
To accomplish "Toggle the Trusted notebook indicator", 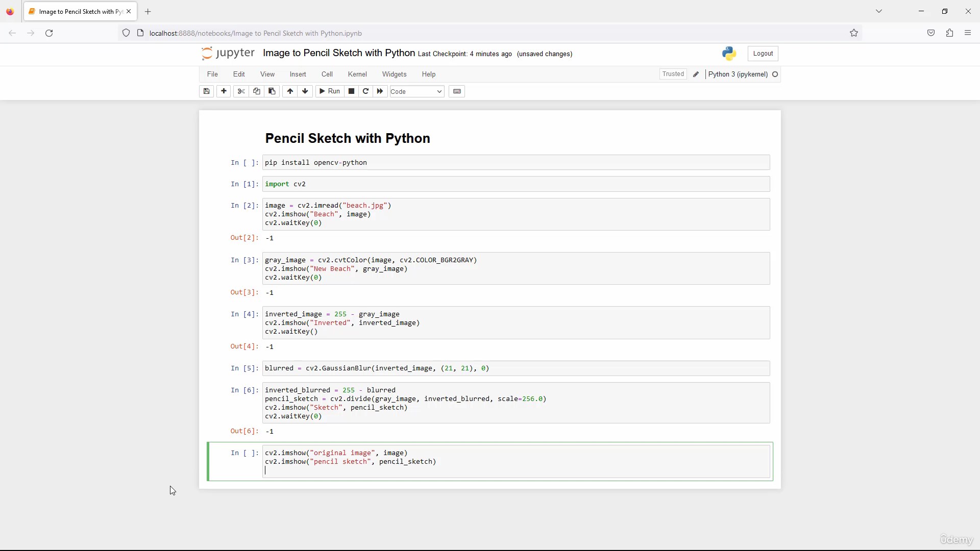I will tap(673, 74).
